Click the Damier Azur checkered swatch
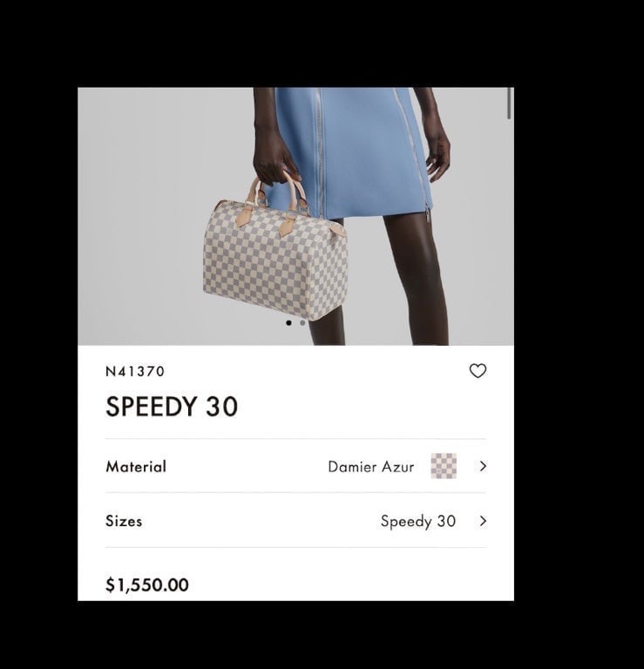 [444, 466]
